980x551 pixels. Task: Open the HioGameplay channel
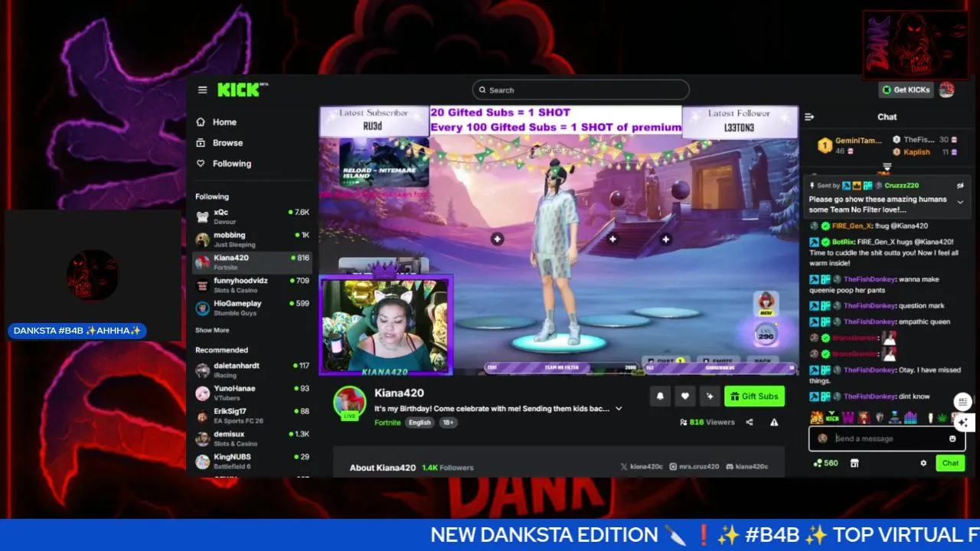[252, 308]
